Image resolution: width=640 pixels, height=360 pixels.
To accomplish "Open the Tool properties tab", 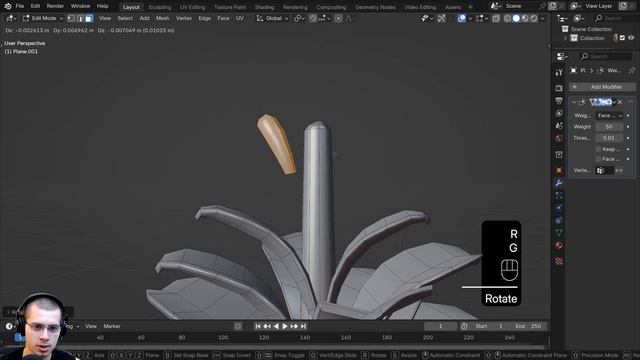I will click(x=559, y=72).
